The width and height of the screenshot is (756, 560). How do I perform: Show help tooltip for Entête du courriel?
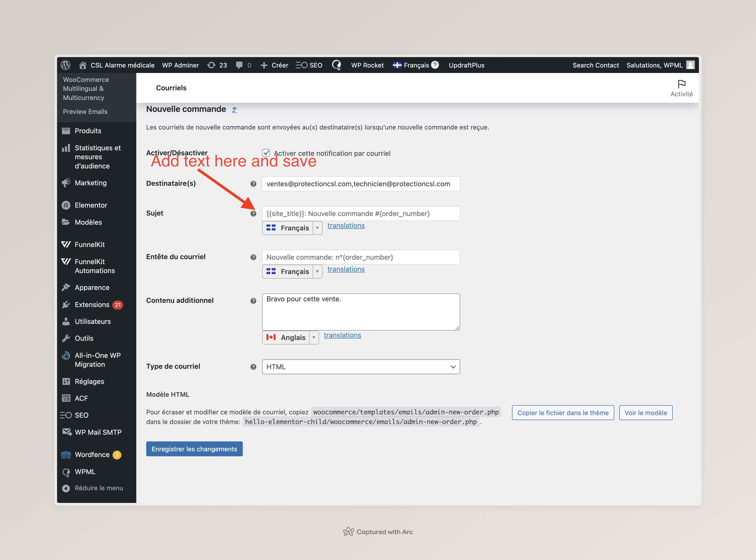click(x=253, y=257)
